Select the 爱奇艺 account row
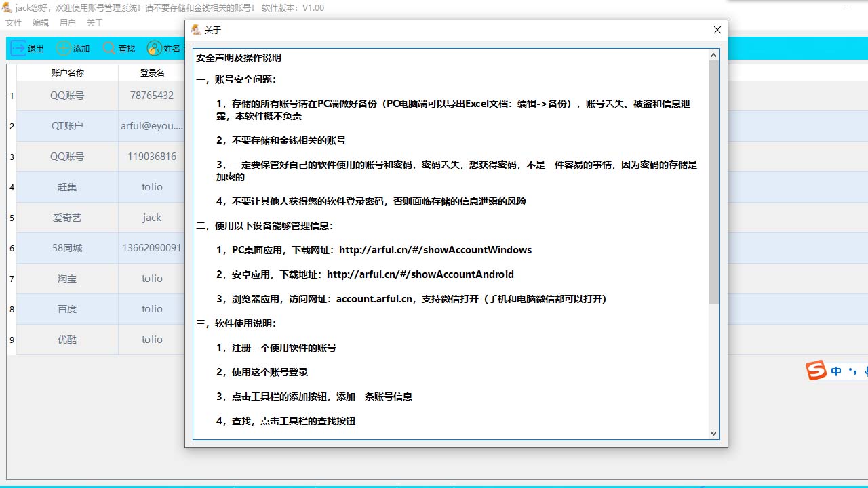868x488 pixels. click(x=67, y=218)
